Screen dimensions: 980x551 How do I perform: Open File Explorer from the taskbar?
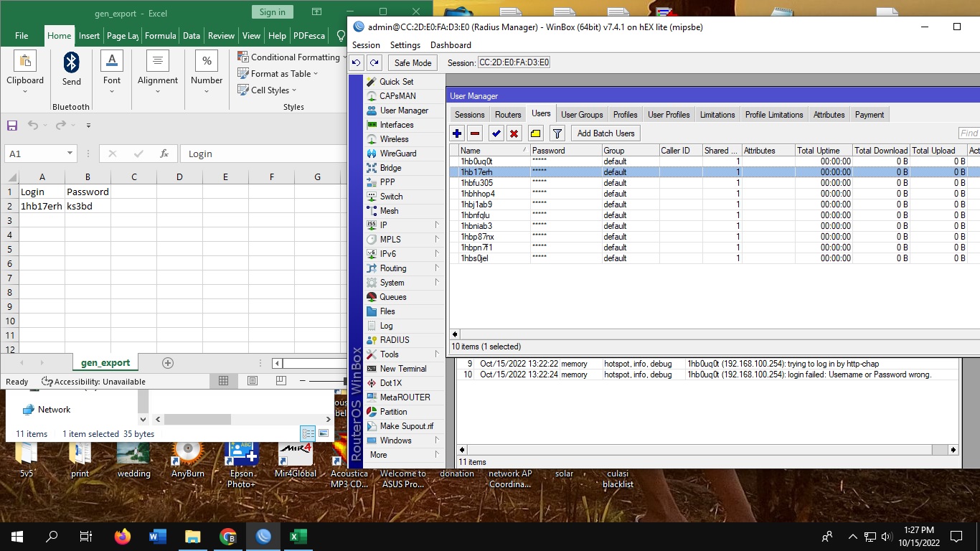(193, 536)
